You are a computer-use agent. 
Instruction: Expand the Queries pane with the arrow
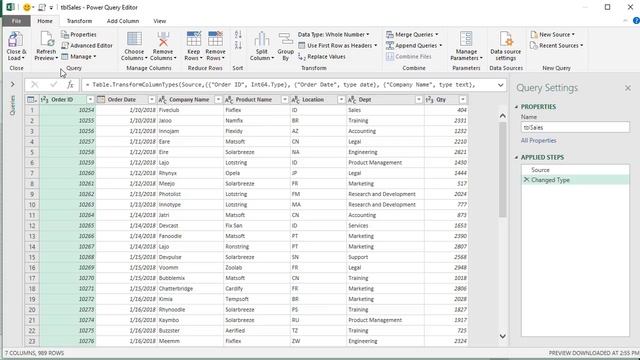click(13, 84)
